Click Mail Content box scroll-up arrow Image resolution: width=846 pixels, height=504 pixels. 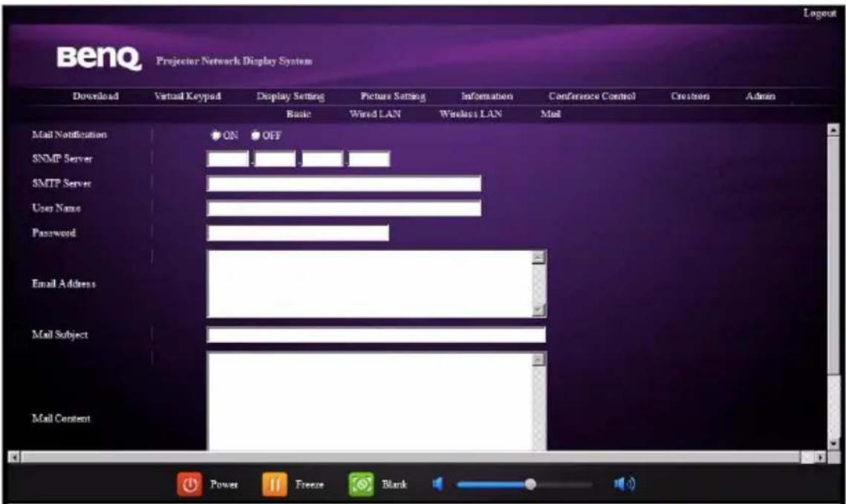[x=539, y=359]
